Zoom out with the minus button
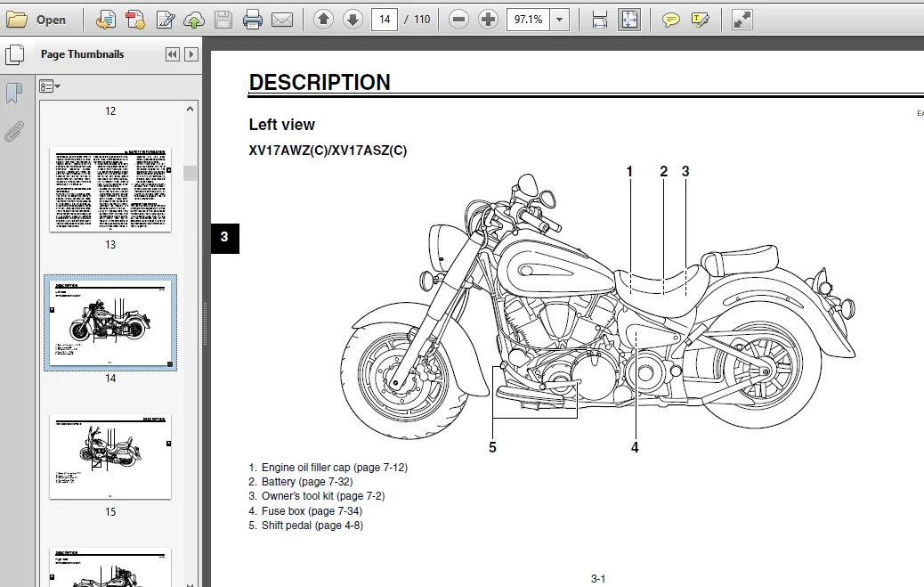This screenshot has height=587, width=924. [x=458, y=20]
